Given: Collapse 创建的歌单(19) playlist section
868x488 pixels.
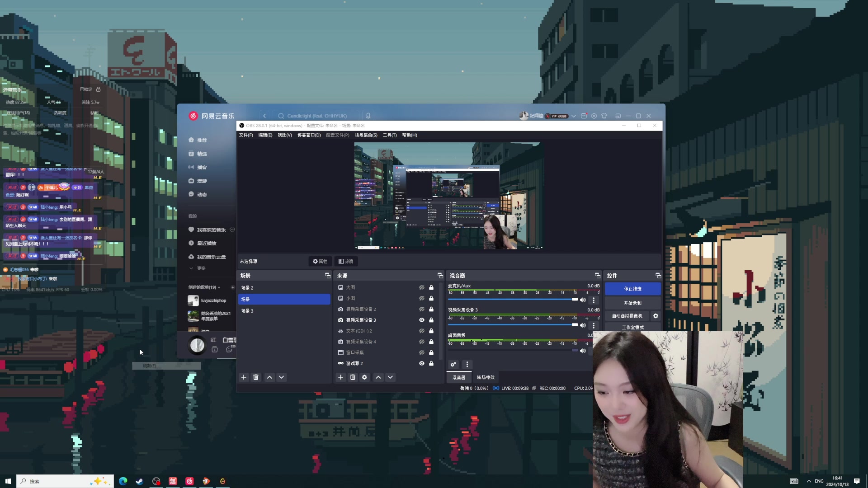Looking at the screenshot, I should pyautogui.click(x=219, y=287).
